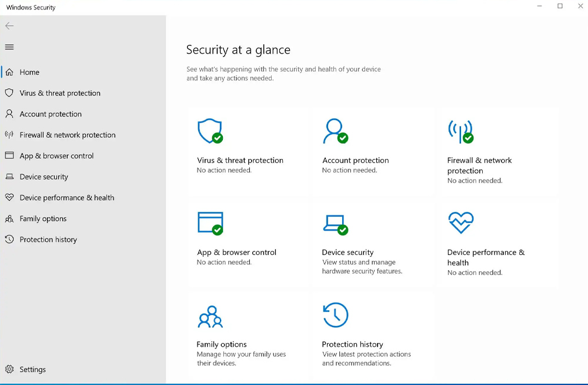Viewport: 588px width, 385px height.
Task: Close the Windows Security window
Action: coord(580,6)
